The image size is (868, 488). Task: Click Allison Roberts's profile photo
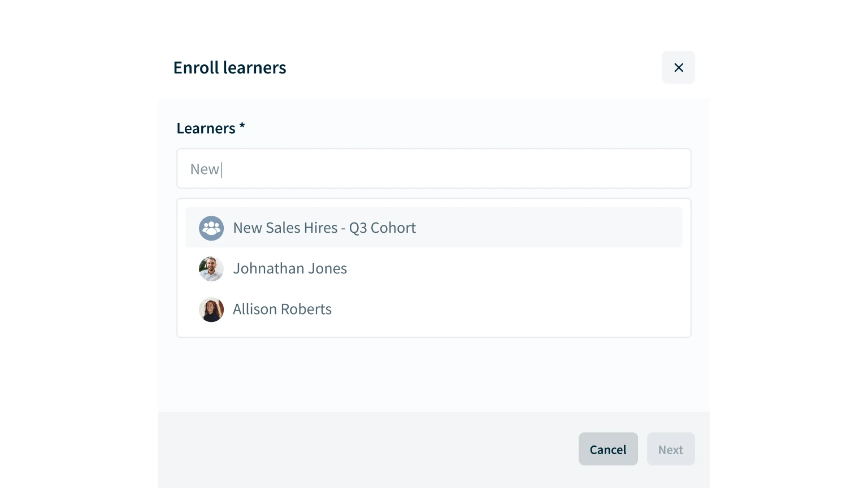pos(211,310)
